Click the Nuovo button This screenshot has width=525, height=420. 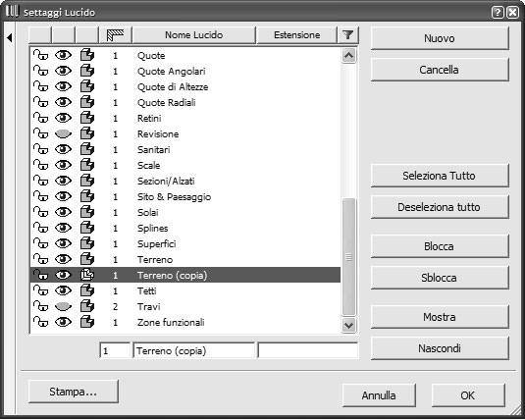point(440,38)
